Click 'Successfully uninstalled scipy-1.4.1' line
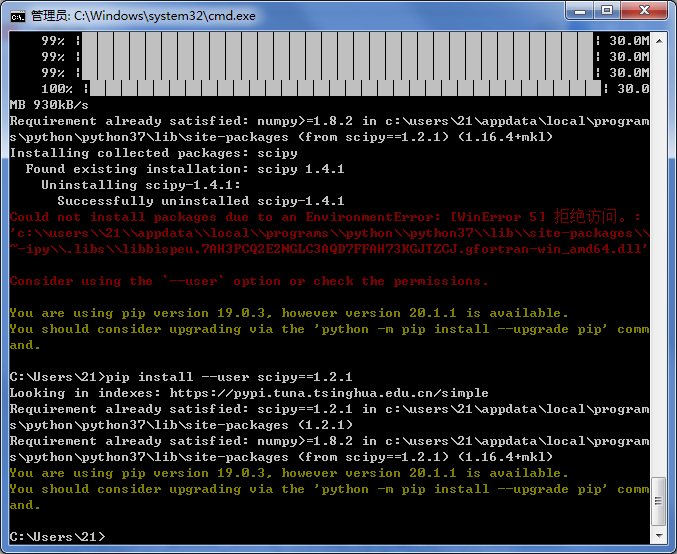The width and height of the screenshot is (677, 554). point(201,201)
